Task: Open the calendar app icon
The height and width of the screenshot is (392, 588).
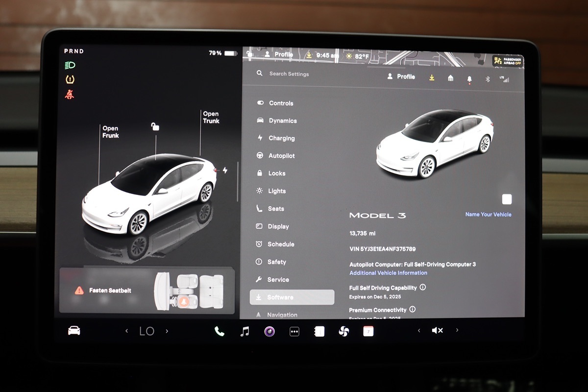Action: (368, 332)
